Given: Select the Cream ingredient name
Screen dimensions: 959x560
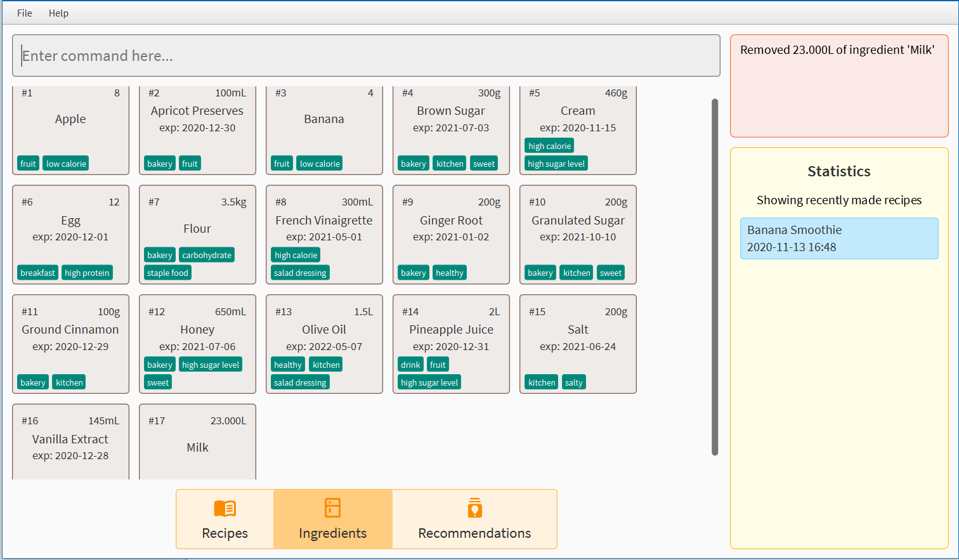Looking at the screenshot, I should coord(578,110).
